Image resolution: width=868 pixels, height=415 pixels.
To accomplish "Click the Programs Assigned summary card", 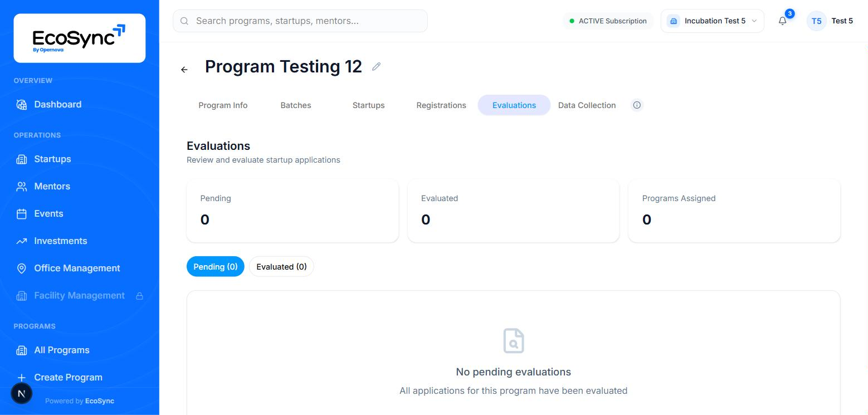I will click(734, 211).
